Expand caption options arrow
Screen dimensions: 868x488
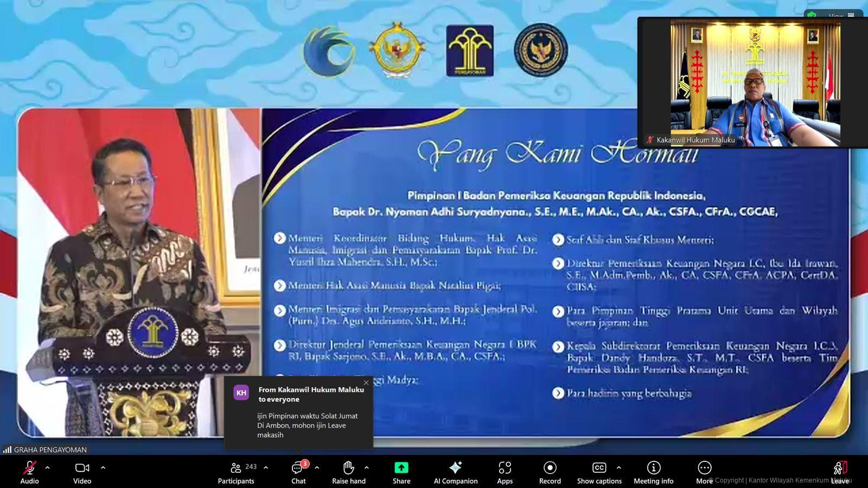(618, 467)
